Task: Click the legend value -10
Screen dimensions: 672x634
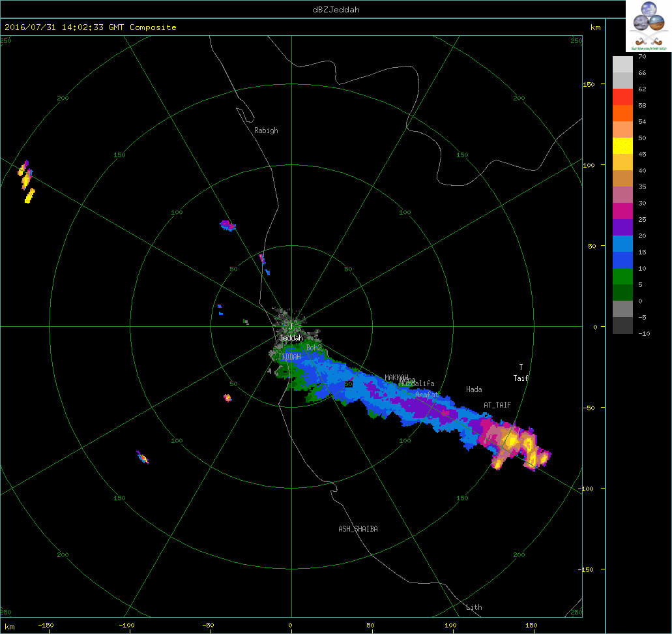Action: click(x=644, y=333)
